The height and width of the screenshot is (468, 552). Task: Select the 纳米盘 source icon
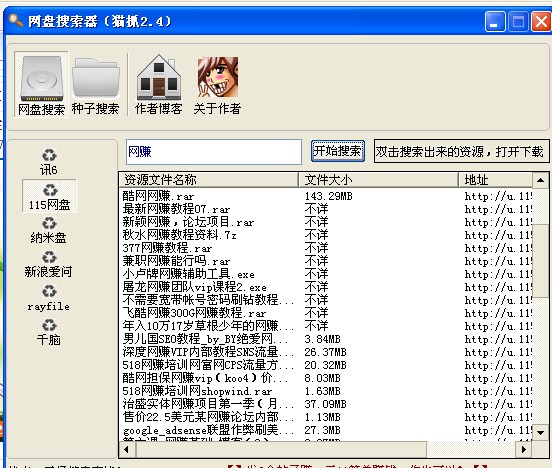click(x=49, y=230)
